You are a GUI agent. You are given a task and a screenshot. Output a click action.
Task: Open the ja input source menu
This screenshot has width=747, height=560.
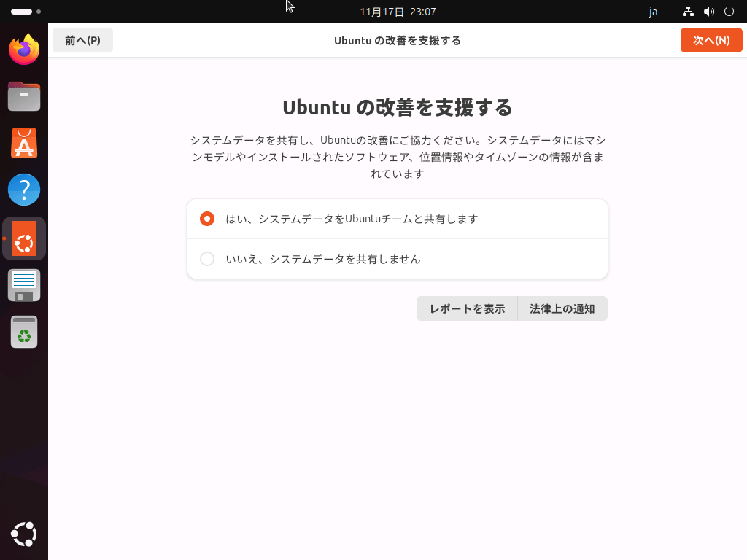pos(653,12)
